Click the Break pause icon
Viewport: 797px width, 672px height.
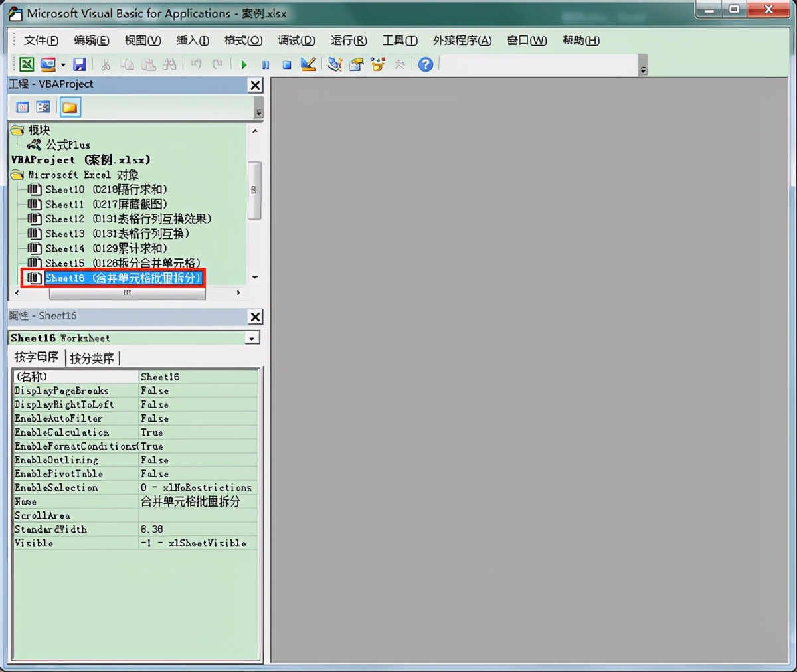point(265,65)
